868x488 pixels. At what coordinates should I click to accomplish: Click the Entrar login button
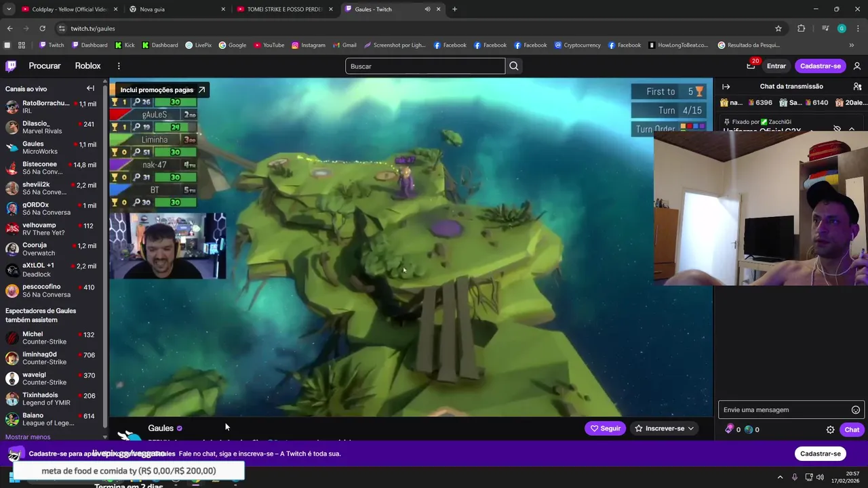tap(776, 66)
